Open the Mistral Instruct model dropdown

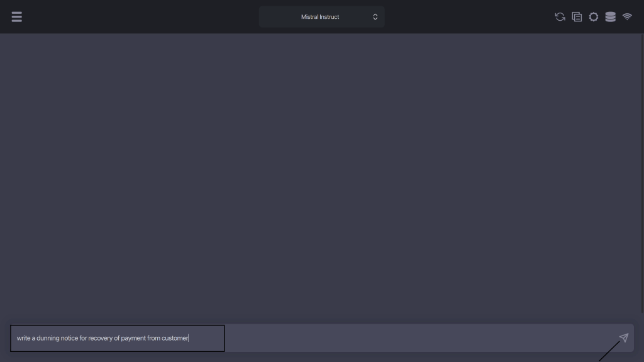click(x=321, y=17)
